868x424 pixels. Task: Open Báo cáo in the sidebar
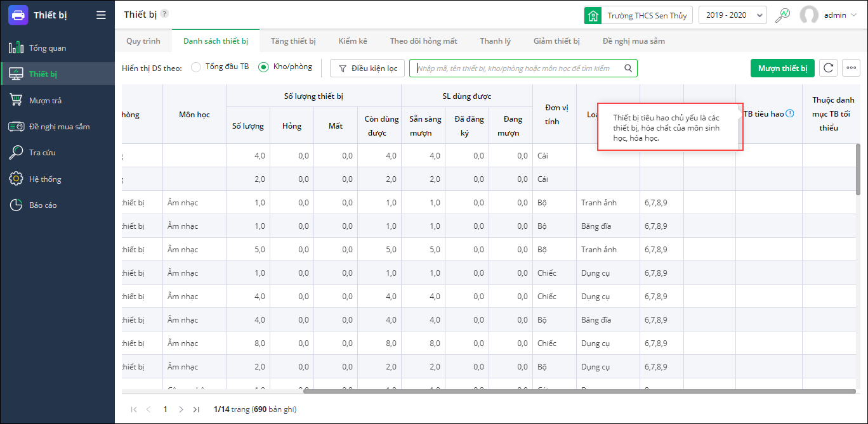[x=43, y=205]
